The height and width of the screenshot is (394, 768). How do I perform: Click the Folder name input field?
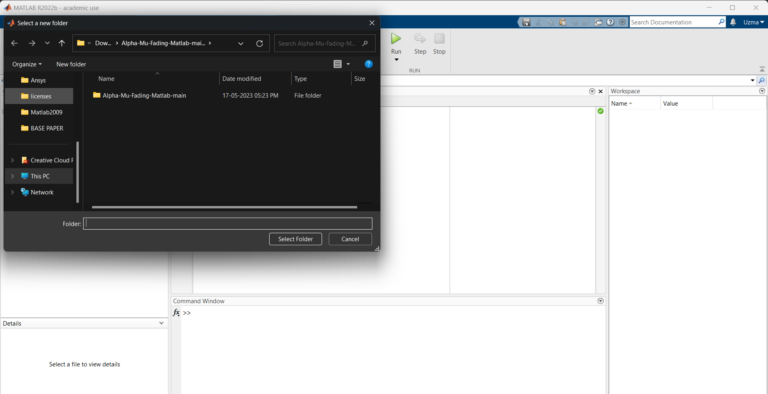[228, 223]
